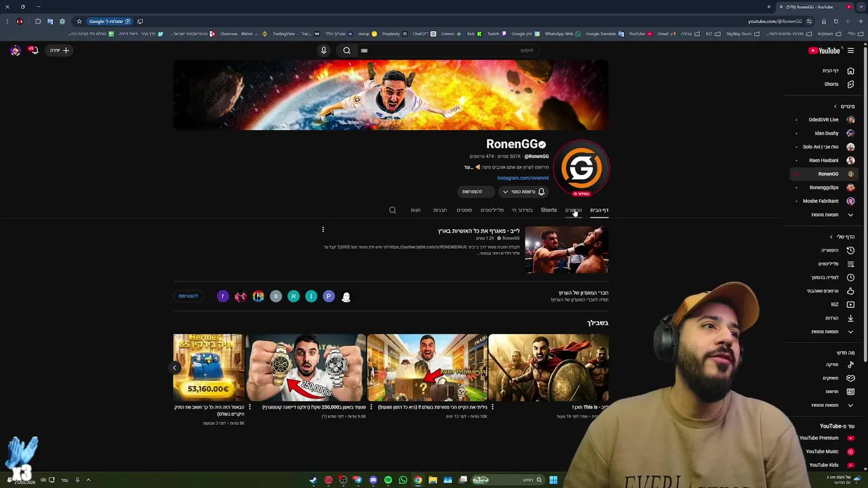
Task: Switch to Videos tab (סרטונים)
Action: point(573,210)
